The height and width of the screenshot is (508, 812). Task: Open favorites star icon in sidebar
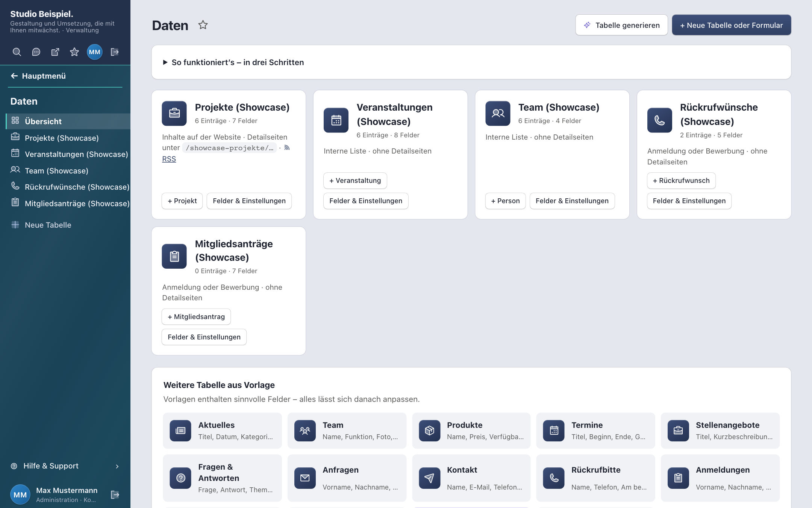74,52
